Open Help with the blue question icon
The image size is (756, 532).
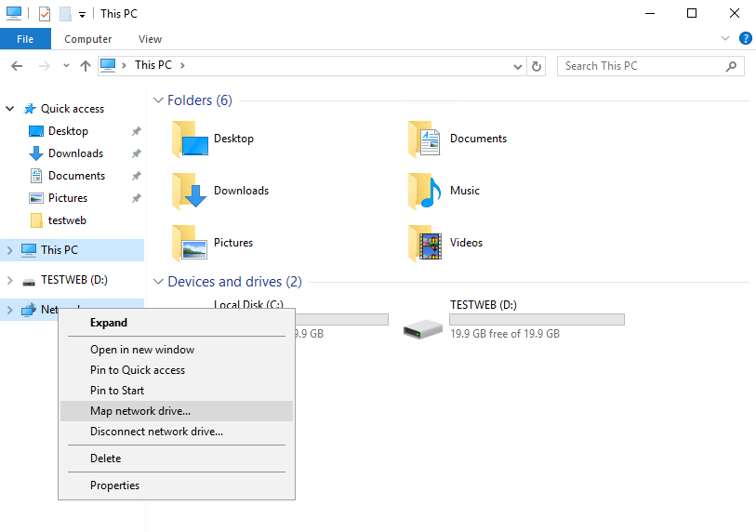pyautogui.click(x=746, y=38)
